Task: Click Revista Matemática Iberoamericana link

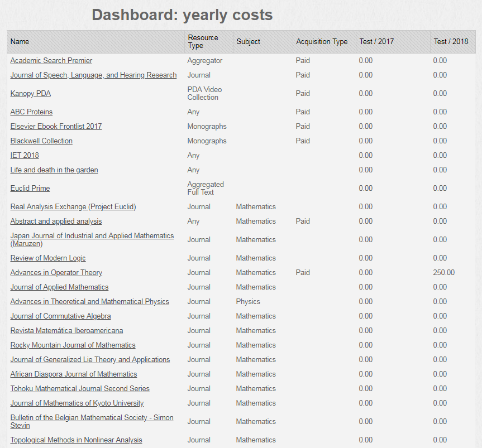Action: [66, 330]
